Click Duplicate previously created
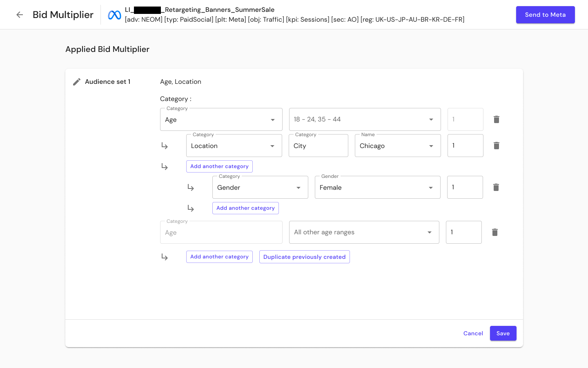The height and width of the screenshot is (368, 588). click(305, 257)
